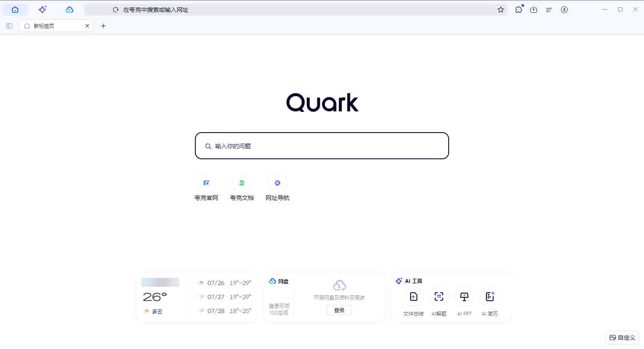Image resolution: width=644 pixels, height=349 pixels.
Task: Open the downloads icon
Action: (x=534, y=10)
